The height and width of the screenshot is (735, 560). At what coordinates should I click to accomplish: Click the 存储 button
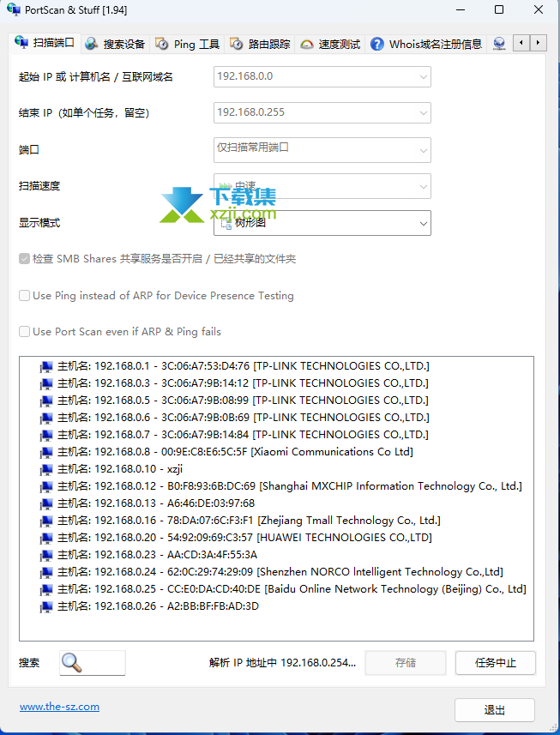point(406,663)
